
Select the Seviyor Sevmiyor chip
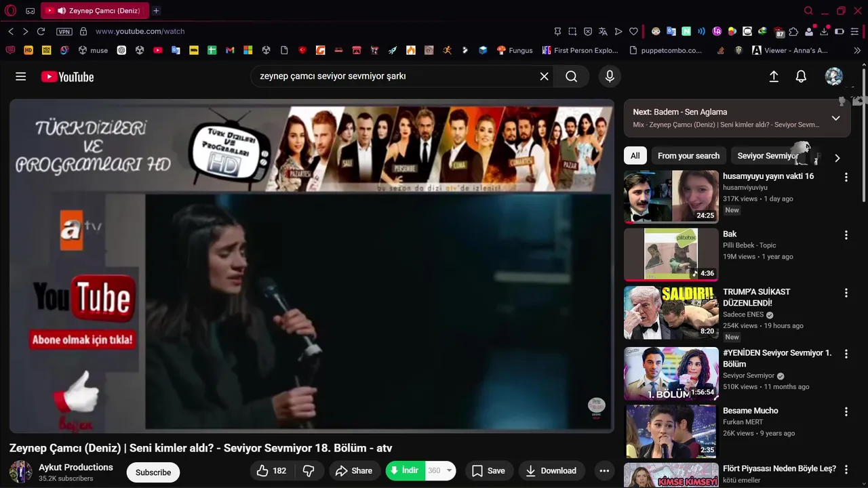point(768,156)
